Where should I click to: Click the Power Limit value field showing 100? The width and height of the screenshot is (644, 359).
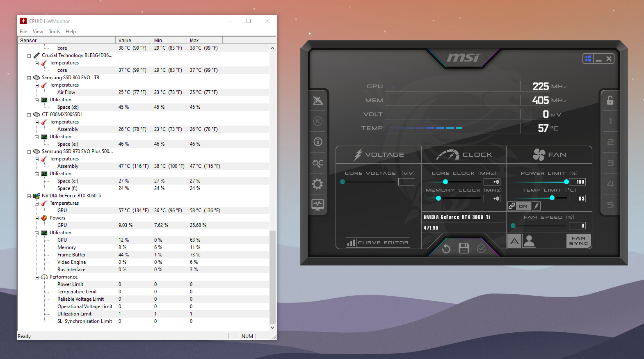coord(577,182)
